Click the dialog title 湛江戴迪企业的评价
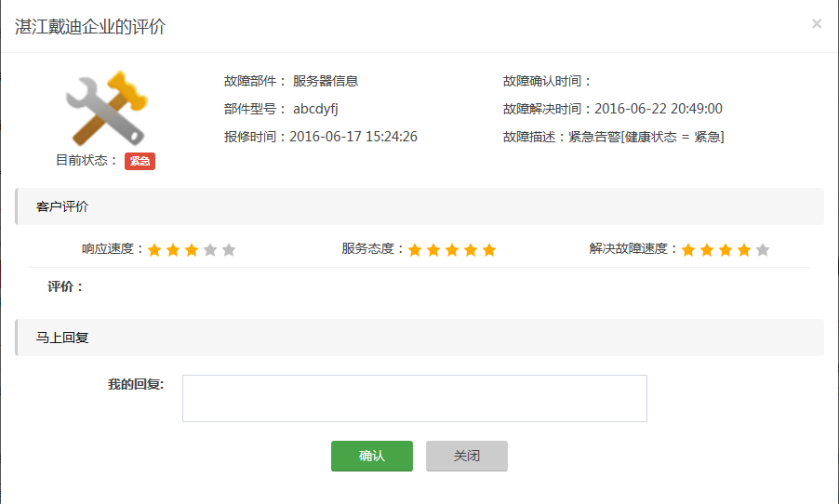This screenshot has height=504, width=839. point(90,27)
